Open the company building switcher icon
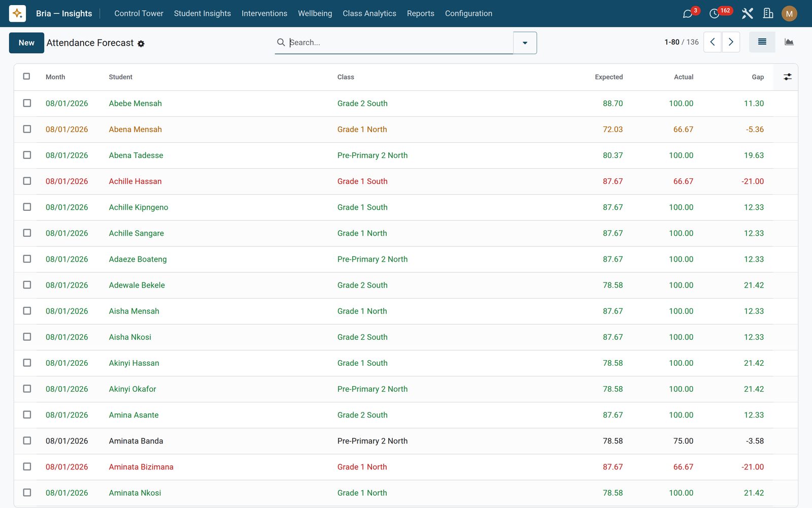The width and height of the screenshot is (812, 508). (x=768, y=14)
